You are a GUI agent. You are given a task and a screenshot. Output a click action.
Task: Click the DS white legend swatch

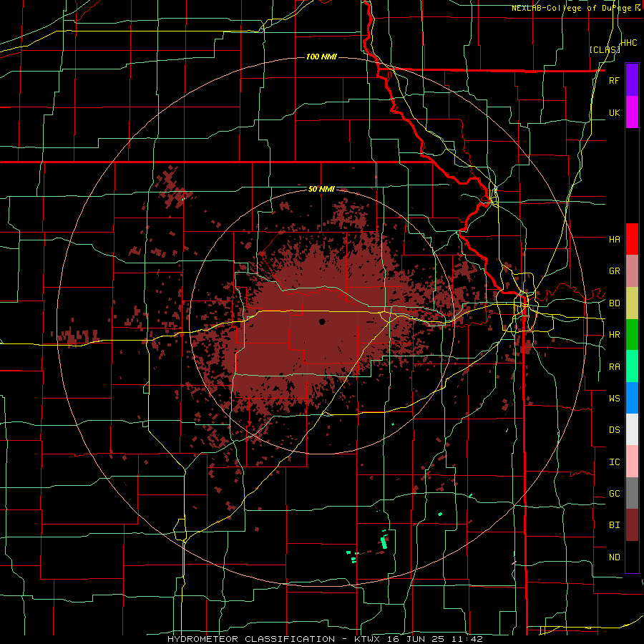(x=632, y=429)
